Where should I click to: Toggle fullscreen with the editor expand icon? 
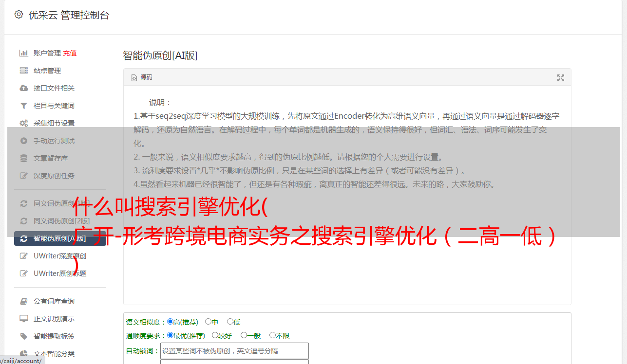(x=561, y=78)
